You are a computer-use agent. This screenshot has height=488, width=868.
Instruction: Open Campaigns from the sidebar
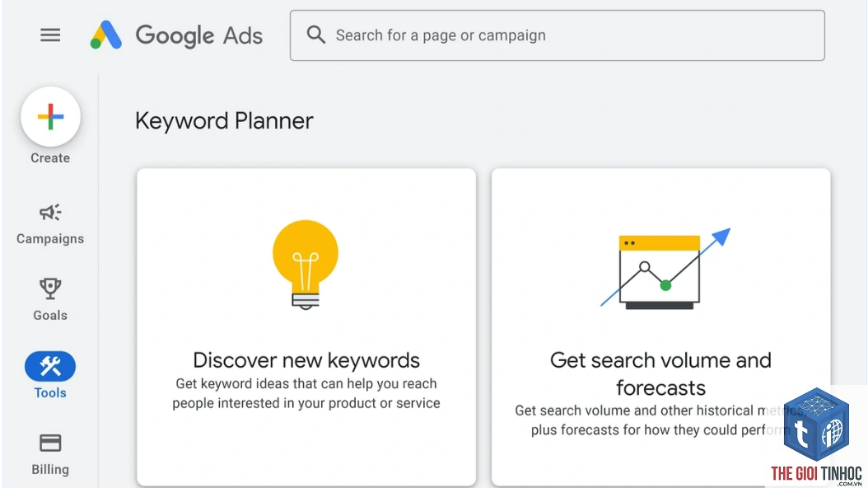pyautogui.click(x=50, y=224)
